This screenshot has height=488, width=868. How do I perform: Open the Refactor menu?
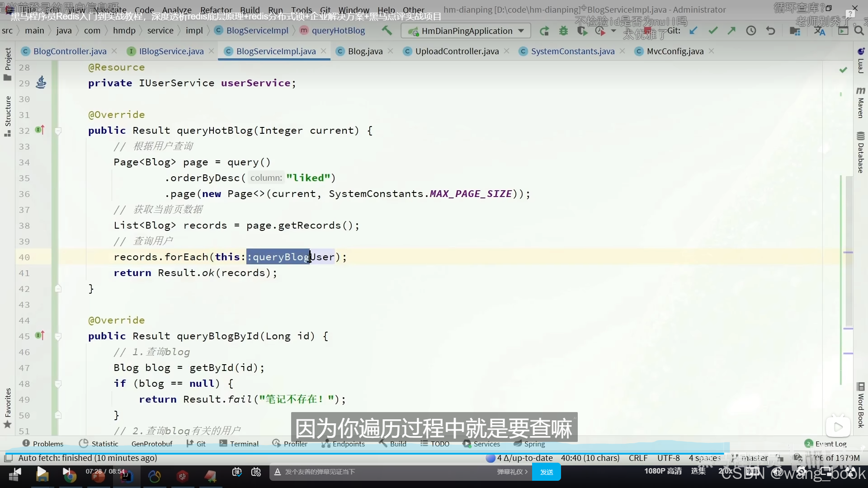[x=216, y=9]
